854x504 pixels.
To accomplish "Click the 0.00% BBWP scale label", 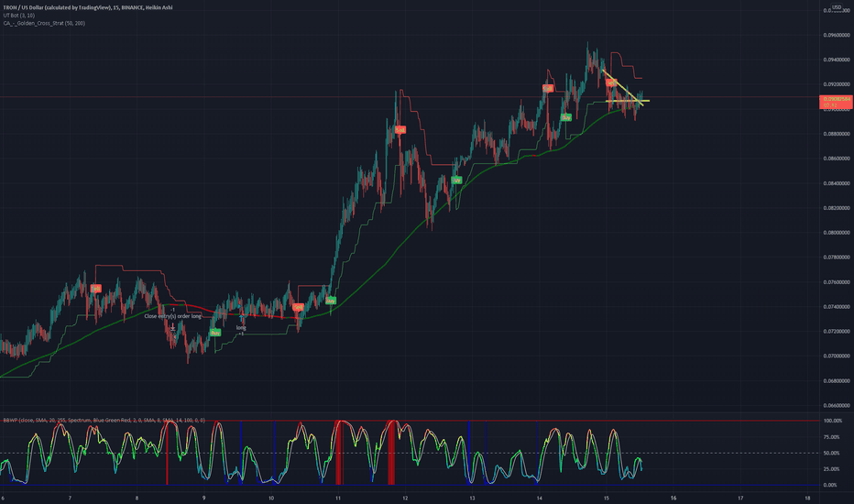I will [830, 485].
